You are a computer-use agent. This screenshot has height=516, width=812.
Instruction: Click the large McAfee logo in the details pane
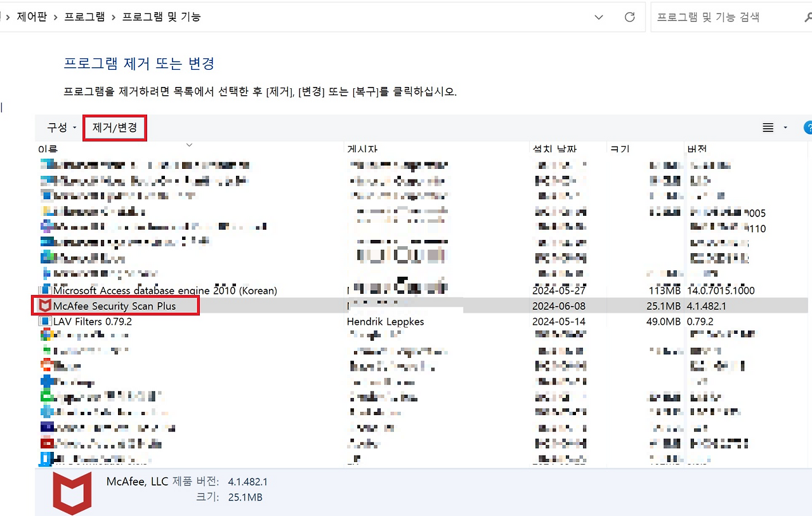pos(72,493)
